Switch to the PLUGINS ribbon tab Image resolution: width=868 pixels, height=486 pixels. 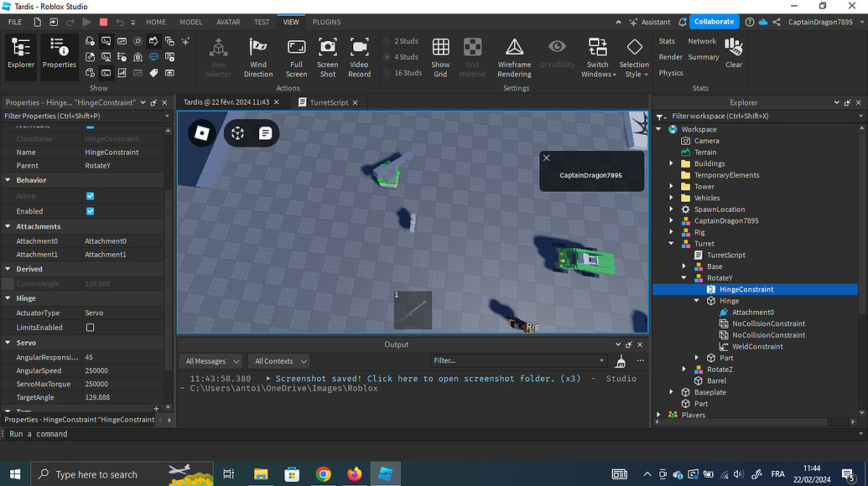[x=326, y=22]
